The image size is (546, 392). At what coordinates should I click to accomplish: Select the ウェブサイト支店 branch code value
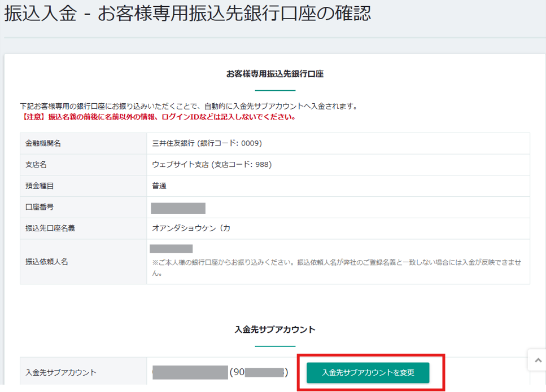[x=212, y=165]
